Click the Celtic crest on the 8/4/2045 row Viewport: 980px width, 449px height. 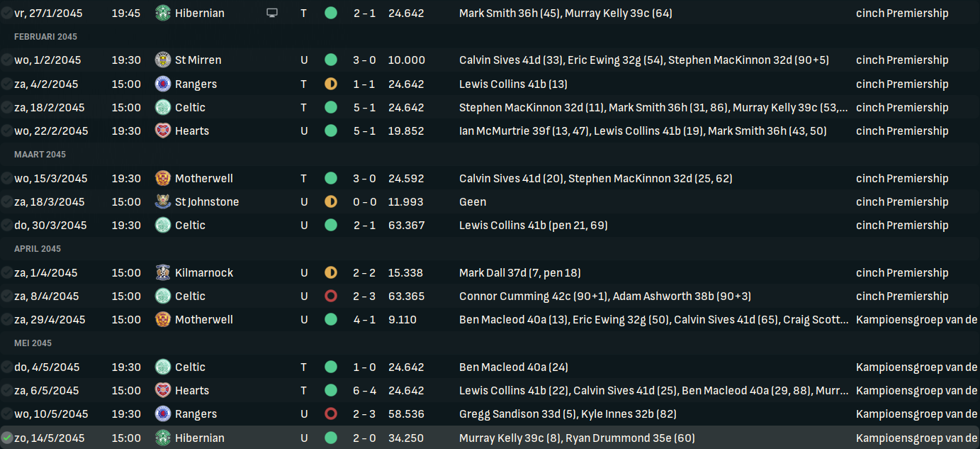coord(163,296)
